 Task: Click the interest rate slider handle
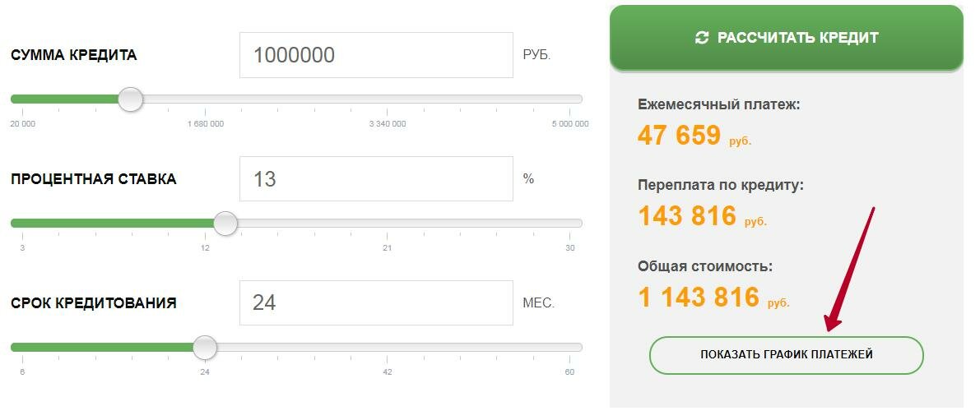(225, 223)
